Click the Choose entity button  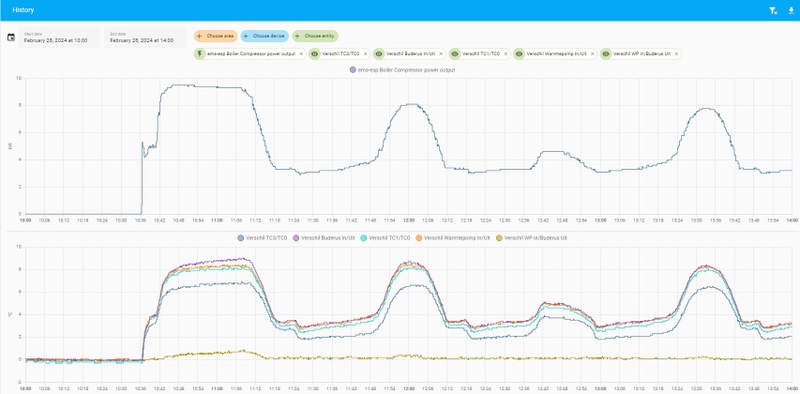(315, 36)
